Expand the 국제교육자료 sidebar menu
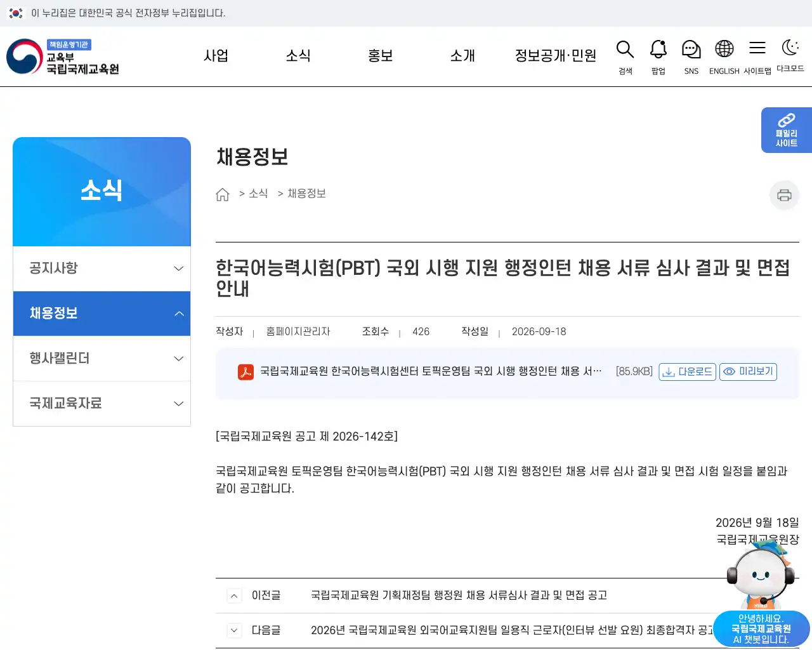The height and width of the screenshot is (650, 812). (101, 404)
